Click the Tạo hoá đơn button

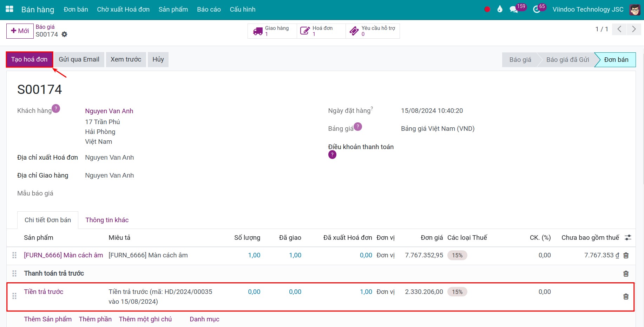(29, 59)
